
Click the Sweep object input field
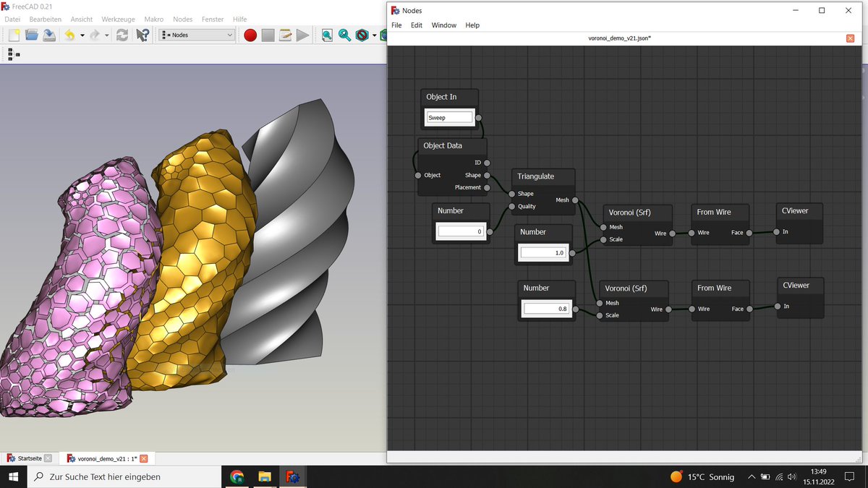448,116
